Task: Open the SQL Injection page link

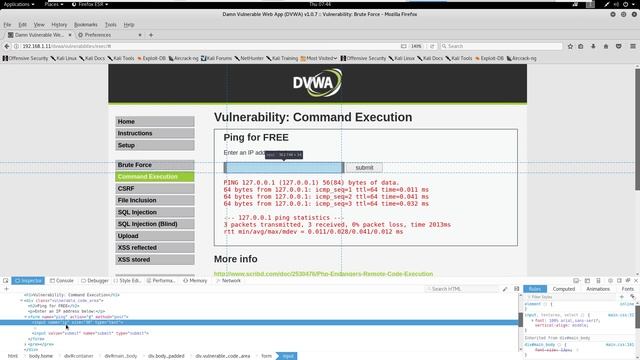Action: coord(155,212)
